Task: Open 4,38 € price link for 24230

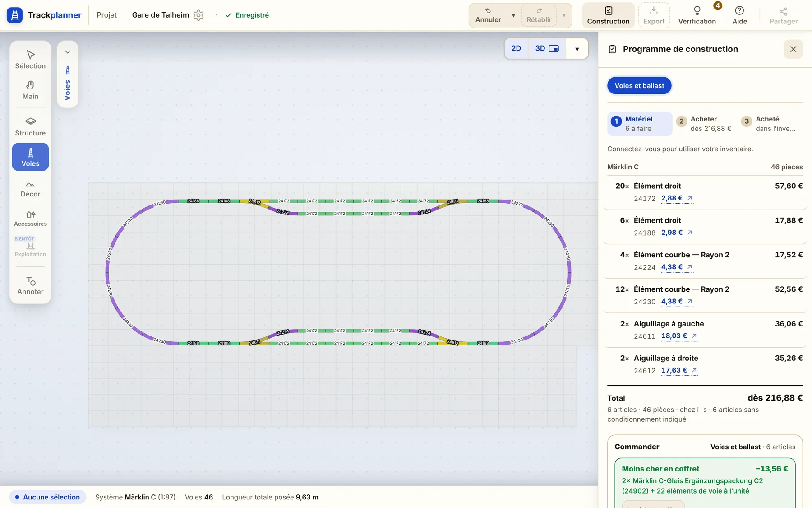Action: pyautogui.click(x=677, y=301)
